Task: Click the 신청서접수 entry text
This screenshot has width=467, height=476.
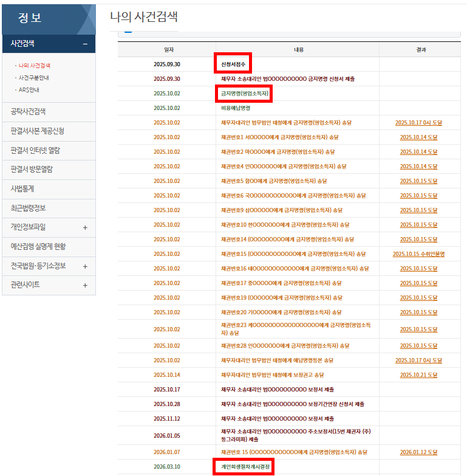Action: coord(233,64)
